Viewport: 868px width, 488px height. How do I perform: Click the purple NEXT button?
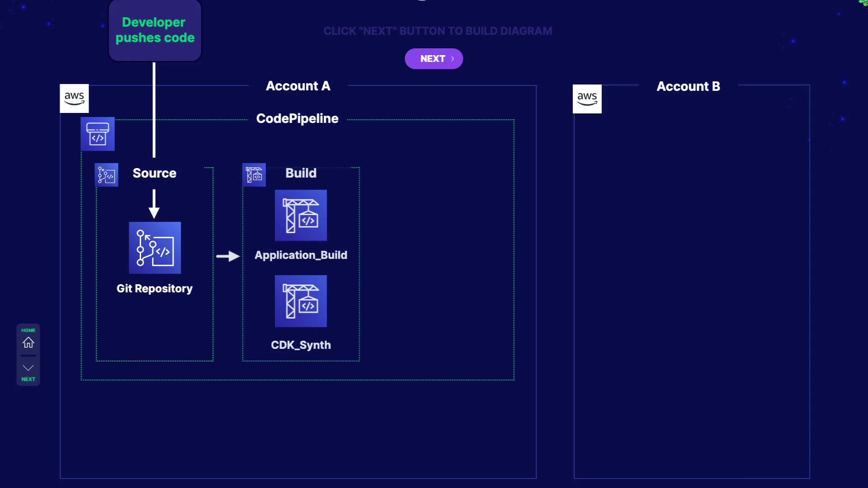click(433, 59)
